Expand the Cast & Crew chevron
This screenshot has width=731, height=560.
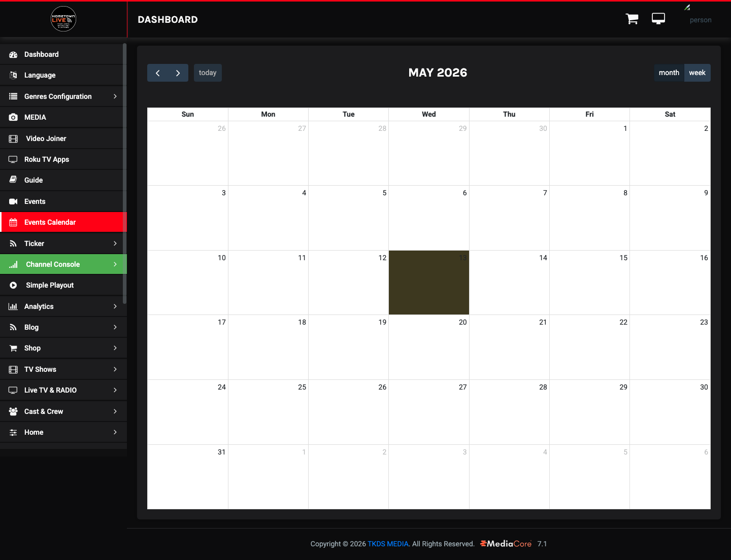pos(115,411)
